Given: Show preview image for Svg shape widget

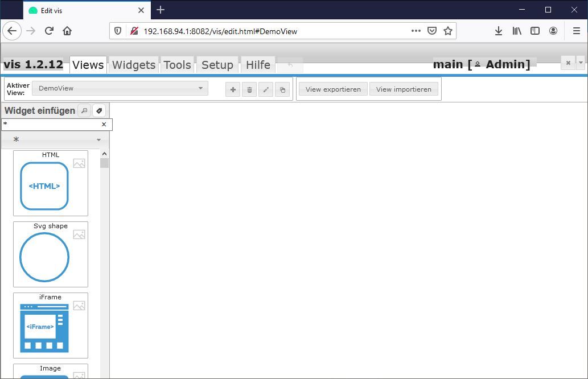Looking at the screenshot, I should pyautogui.click(x=79, y=234).
